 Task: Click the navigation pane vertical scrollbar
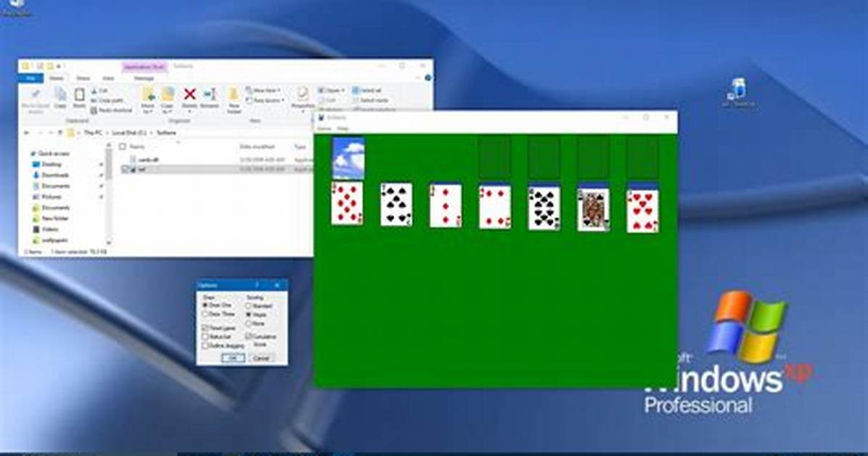(109, 194)
